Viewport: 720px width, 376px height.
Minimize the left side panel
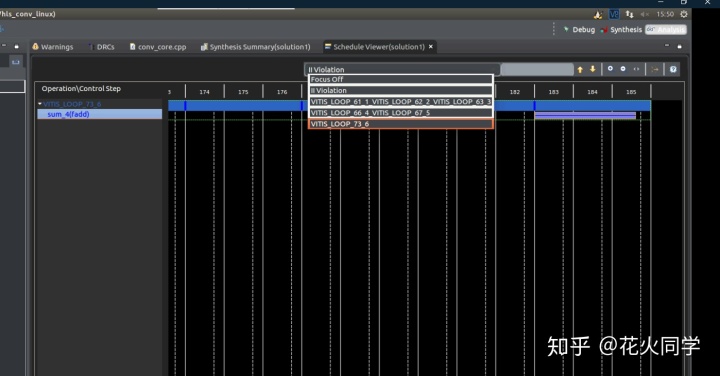pyautogui.click(x=4, y=45)
